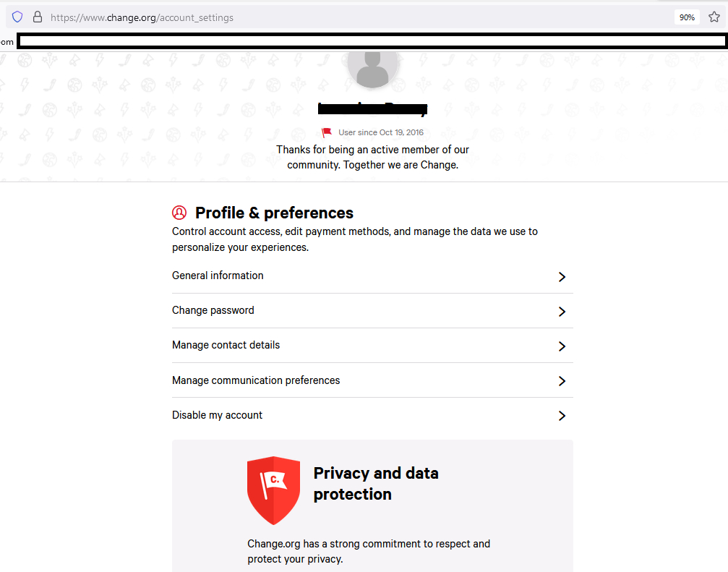
Task: Open the Change password option
Action: [213, 310]
